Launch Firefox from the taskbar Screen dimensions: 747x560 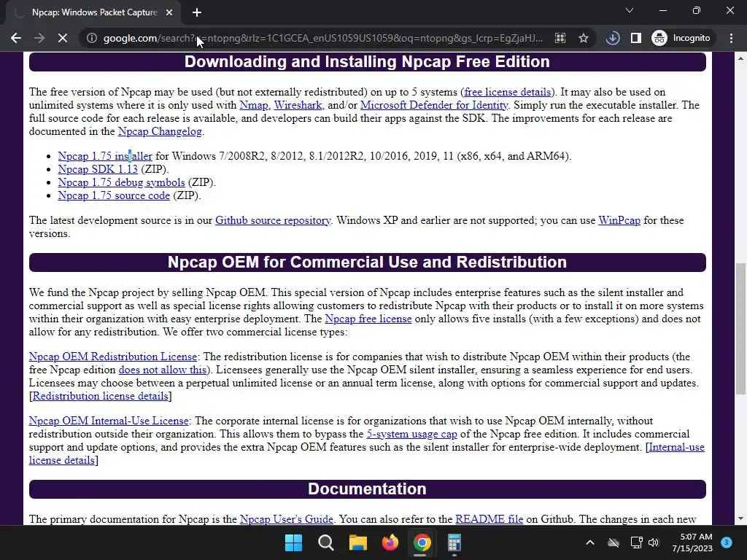tap(390, 542)
